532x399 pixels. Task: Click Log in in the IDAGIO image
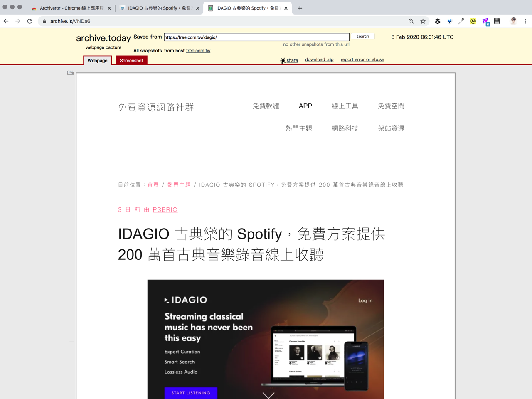[x=365, y=300]
